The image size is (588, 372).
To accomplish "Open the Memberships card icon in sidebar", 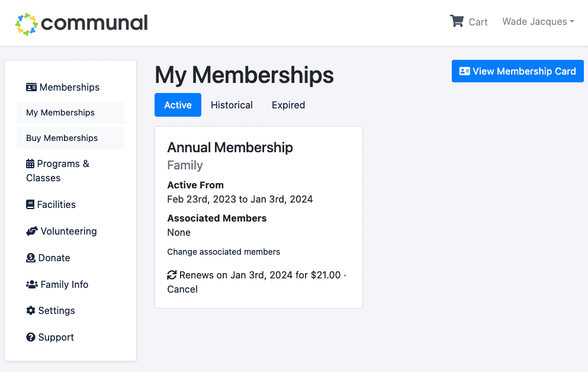I will click(30, 87).
